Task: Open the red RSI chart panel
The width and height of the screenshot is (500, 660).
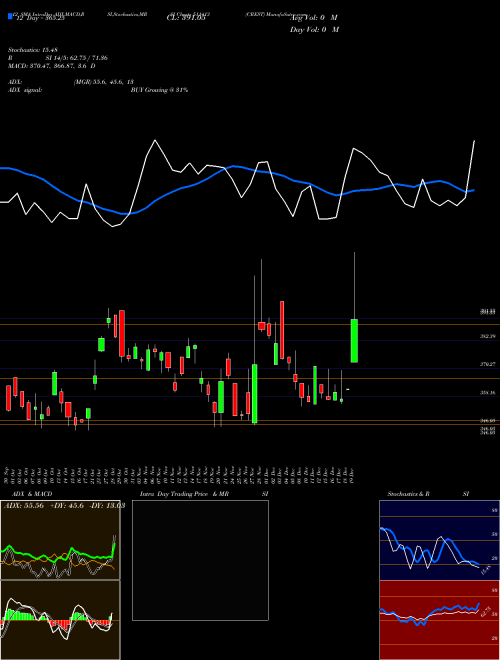Action: click(x=439, y=620)
